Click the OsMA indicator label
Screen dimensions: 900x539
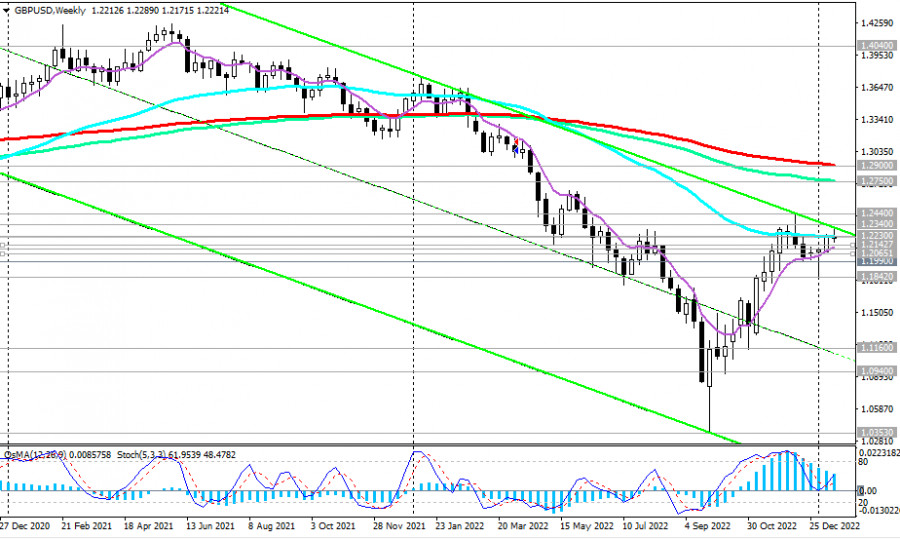pyautogui.click(x=32, y=455)
